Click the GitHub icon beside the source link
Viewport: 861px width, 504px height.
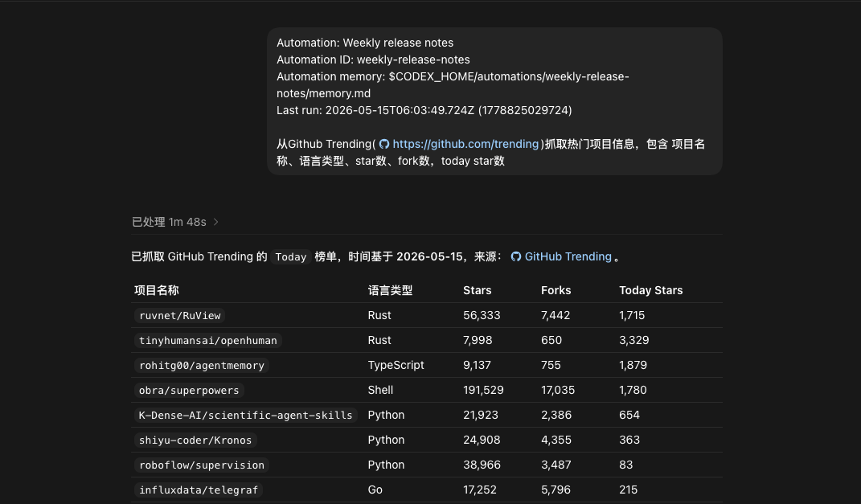516,256
